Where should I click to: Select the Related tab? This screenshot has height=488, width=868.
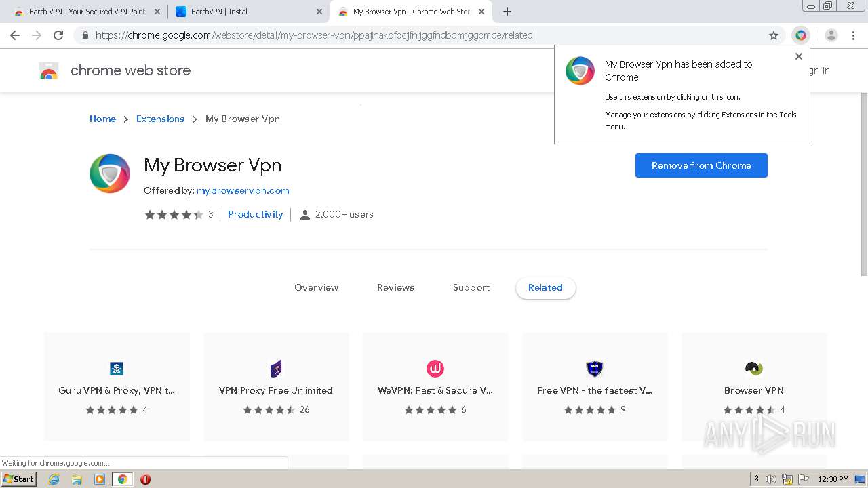[x=545, y=287]
